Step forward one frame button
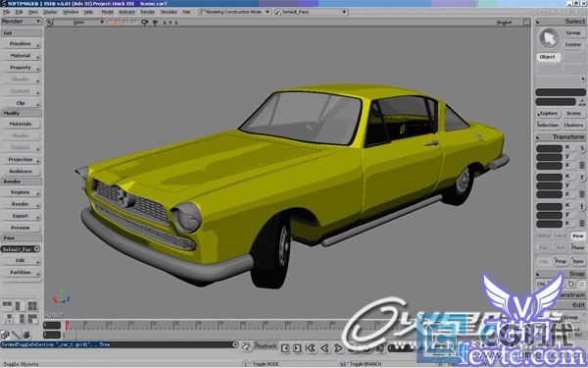This screenshot has width=588, height=368. (297, 348)
